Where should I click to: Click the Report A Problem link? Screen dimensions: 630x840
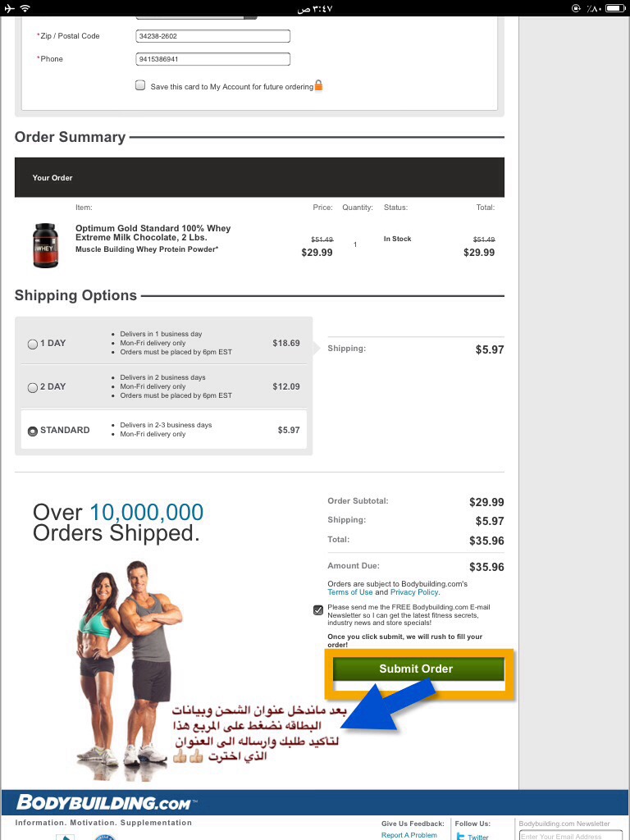(409, 835)
